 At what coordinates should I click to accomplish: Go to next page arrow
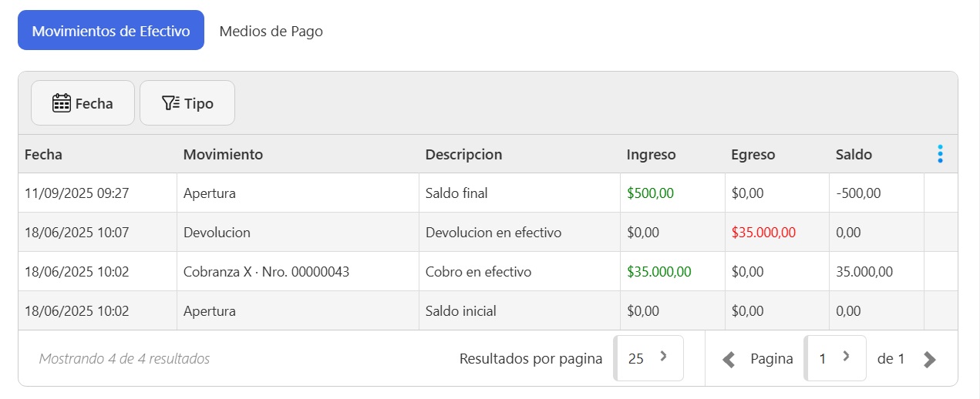tap(930, 359)
